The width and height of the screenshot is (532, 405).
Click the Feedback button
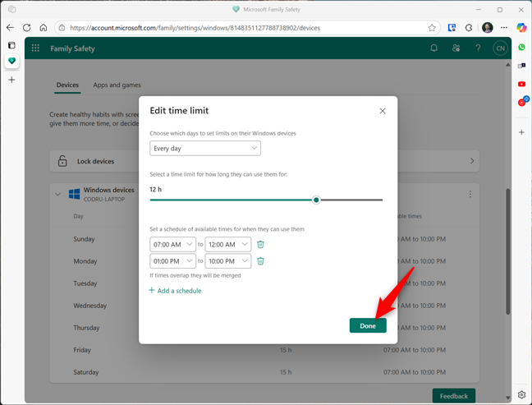pyautogui.click(x=454, y=396)
